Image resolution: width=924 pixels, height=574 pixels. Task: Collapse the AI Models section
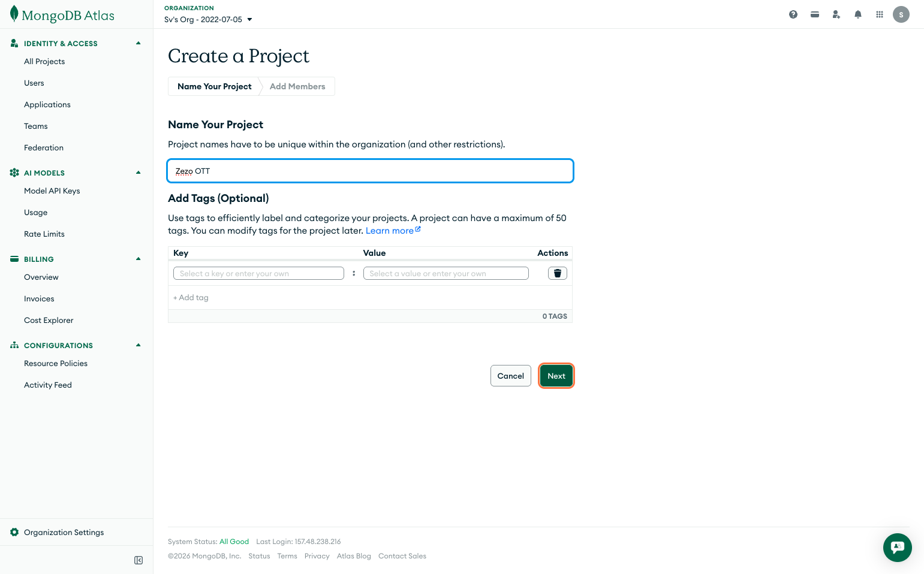pyautogui.click(x=139, y=173)
